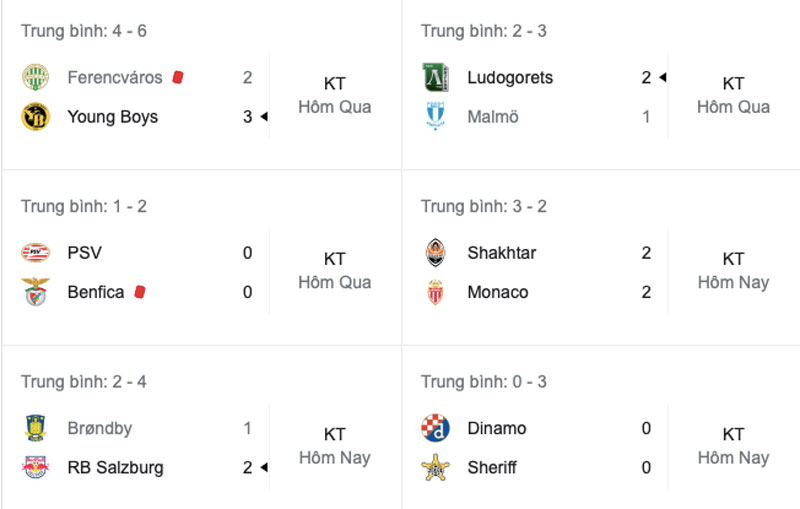Open the PSV vs Benfica KT status
Image resolution: width=800 pixels, height=509 pixels.
point(335,259)
